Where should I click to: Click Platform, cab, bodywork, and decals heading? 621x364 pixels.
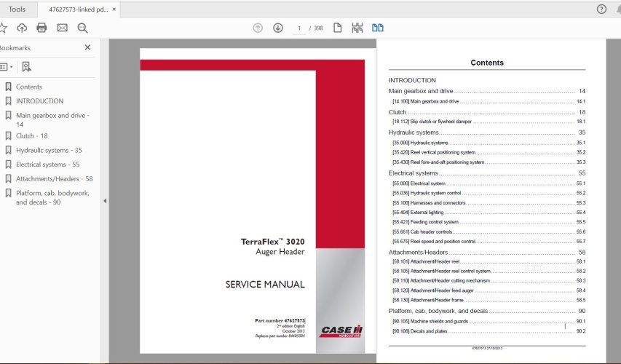tap(487, 311)
